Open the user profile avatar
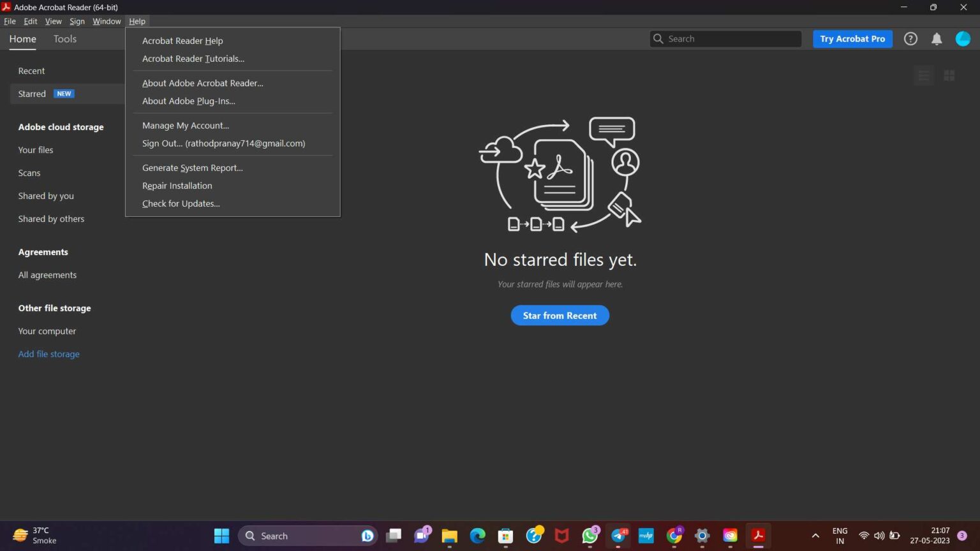The height and width of the screenshot is (551, 980). (x=963, y=39)
